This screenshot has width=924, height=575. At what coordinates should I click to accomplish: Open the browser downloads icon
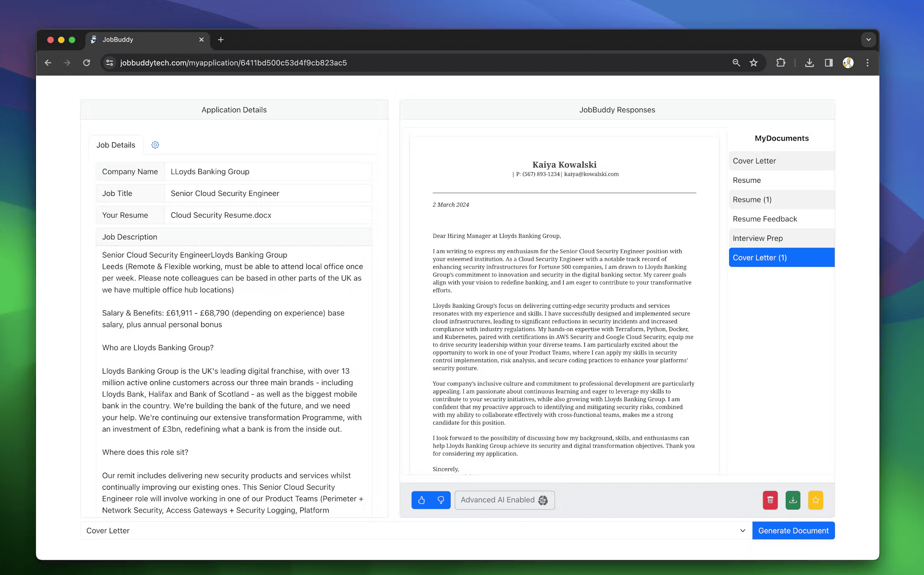point(809,63)
